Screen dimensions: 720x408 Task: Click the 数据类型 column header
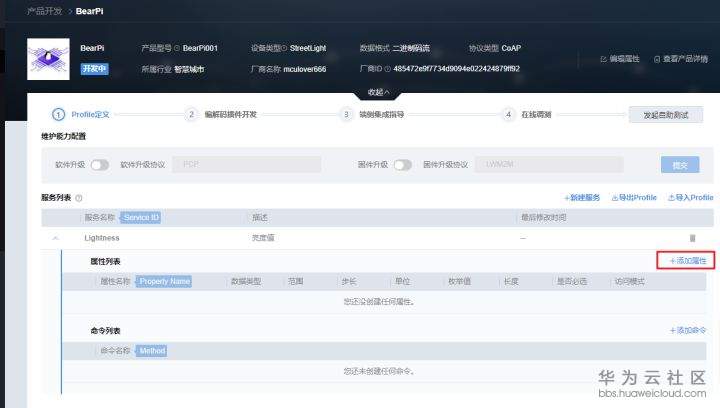click(246, 281)
